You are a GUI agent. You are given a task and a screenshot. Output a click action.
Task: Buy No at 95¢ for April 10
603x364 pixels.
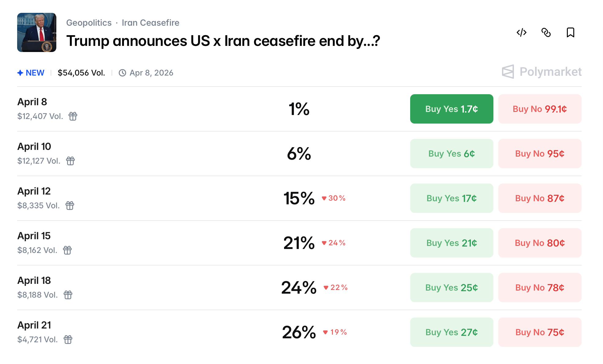[539, 154]
